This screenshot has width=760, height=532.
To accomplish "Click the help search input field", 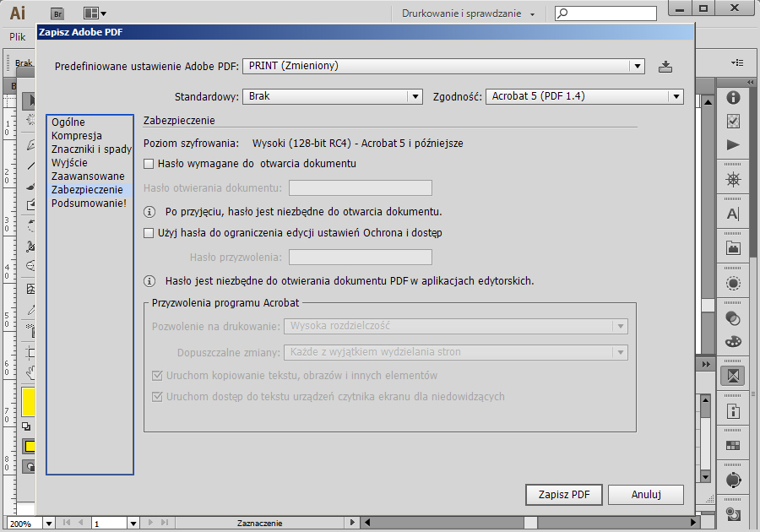I will 605,14.
